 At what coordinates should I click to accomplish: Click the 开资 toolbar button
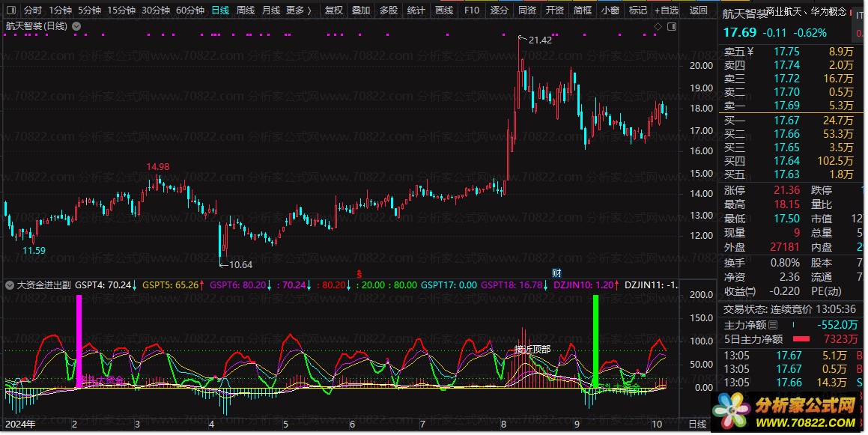(x=555, y=10)
